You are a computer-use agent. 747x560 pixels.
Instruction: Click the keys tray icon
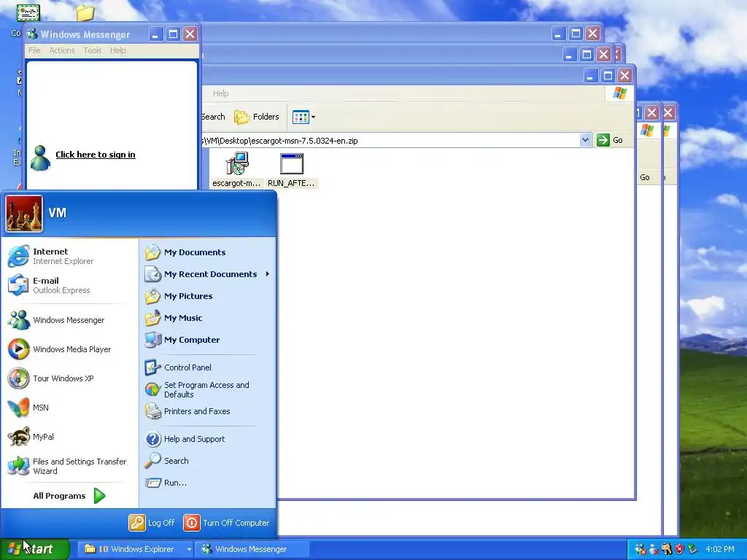click(667, 549)
